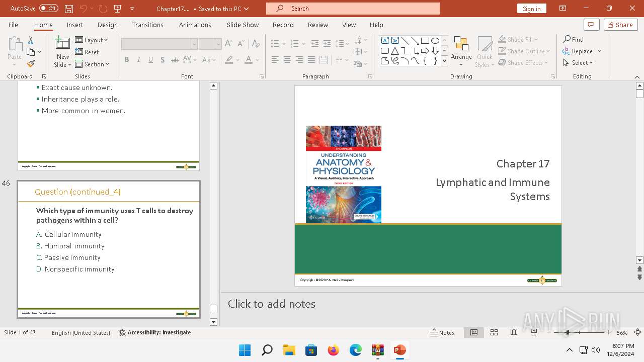
Task: Switch to Slide Sorter view
Action: (494, 332)
